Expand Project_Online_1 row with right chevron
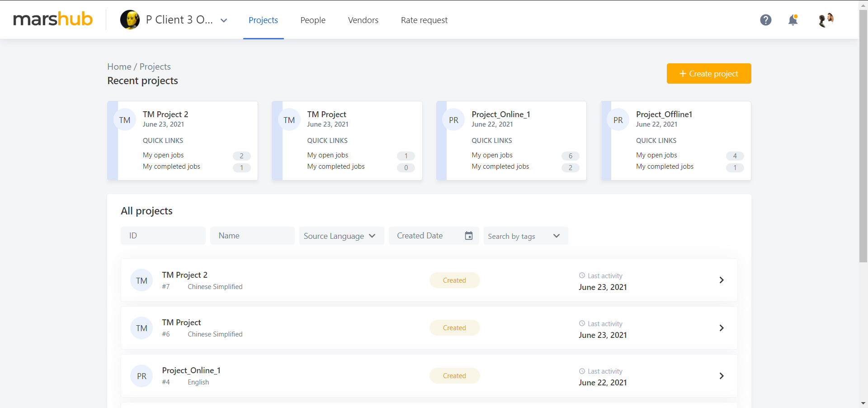Screen dimensions: 868x408 pos(722,376)
